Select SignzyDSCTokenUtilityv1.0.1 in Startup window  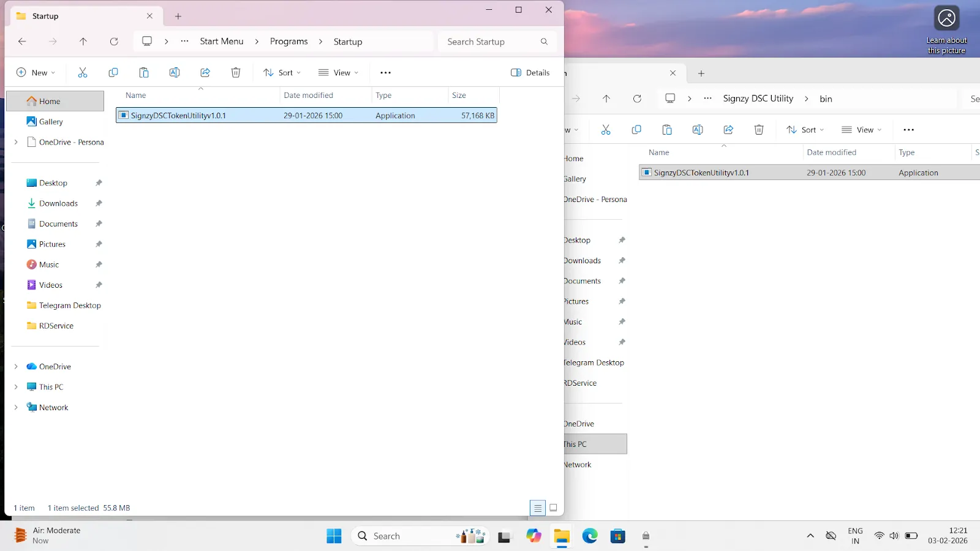[x=306, y=116]
